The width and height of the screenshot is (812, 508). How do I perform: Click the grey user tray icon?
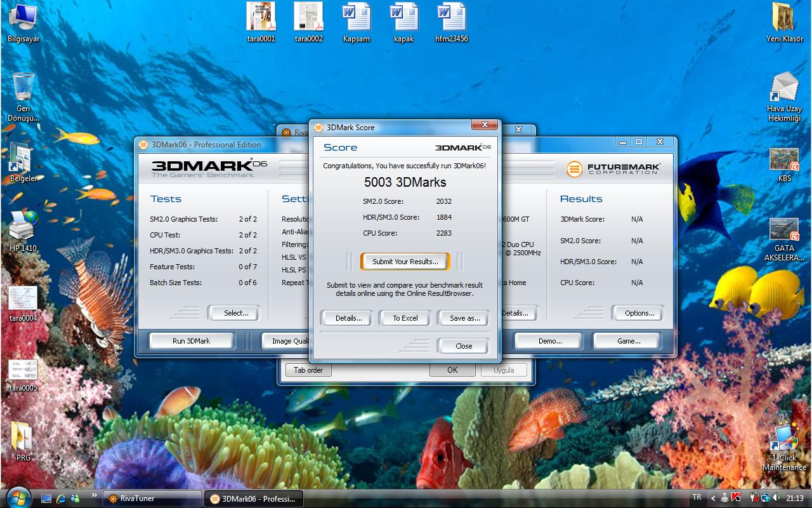[x=724, y=498]
